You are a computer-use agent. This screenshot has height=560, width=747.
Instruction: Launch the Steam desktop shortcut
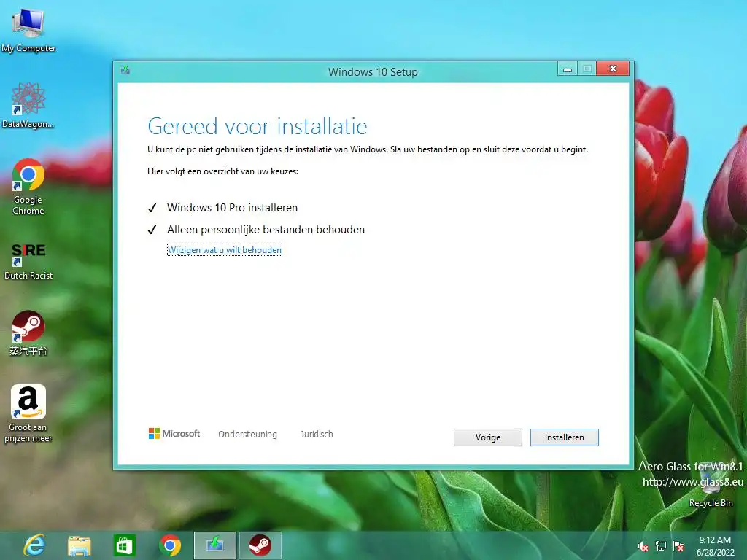click(28, 332)
